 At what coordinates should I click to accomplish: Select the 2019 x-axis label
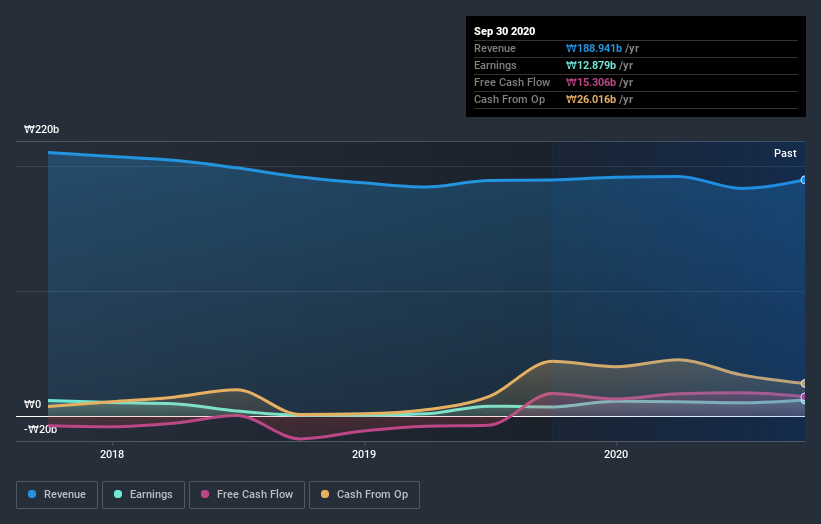tap(364, 454)
